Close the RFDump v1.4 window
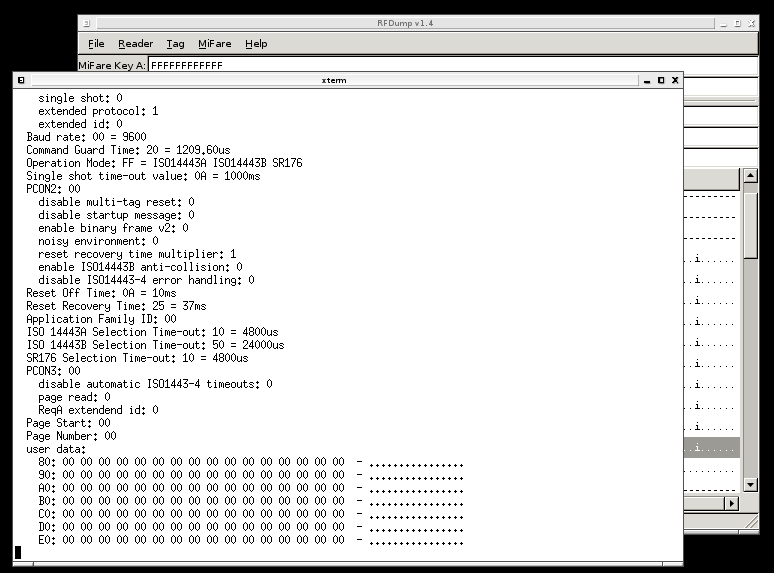 tap(751, 23)
